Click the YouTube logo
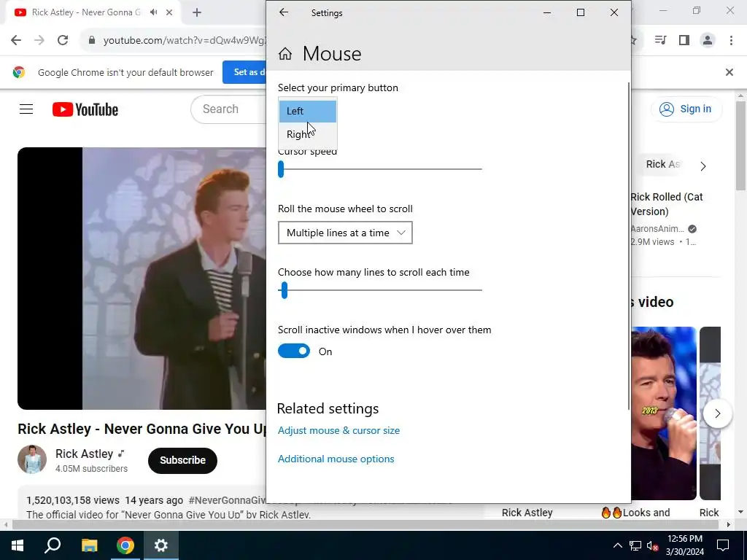The height and width of the screenshot is (560, 747). (x=85, y=109)
